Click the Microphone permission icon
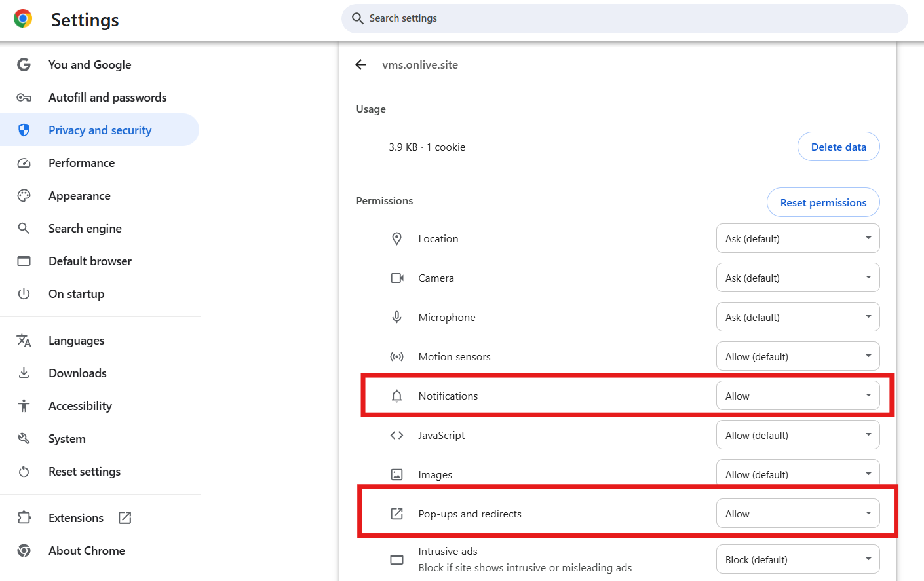Viewport: 924px width, 581px height. 396,318
